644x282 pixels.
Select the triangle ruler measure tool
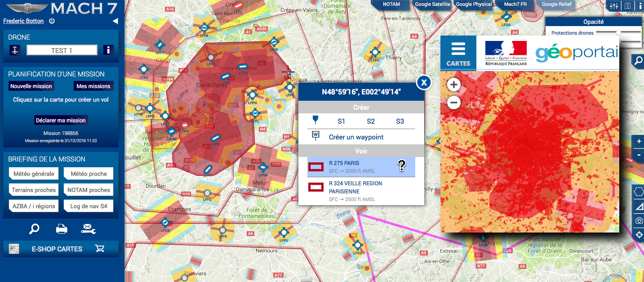coord(639,206)
